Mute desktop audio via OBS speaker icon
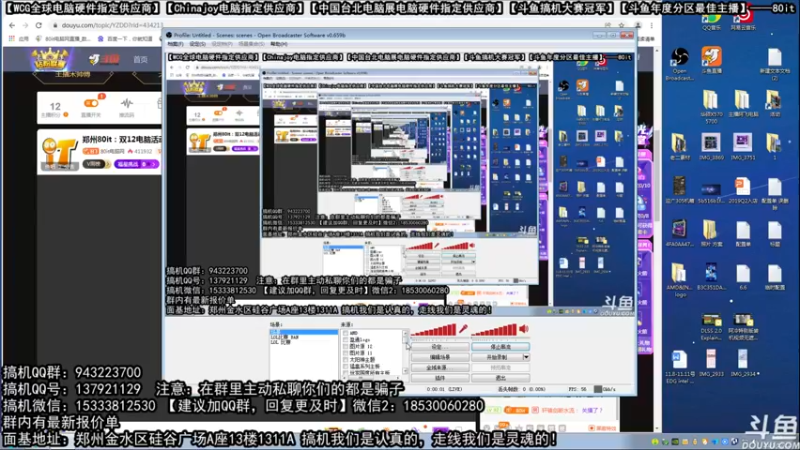The height and width of the screenshot is (450, 800). tap(524, 329)
